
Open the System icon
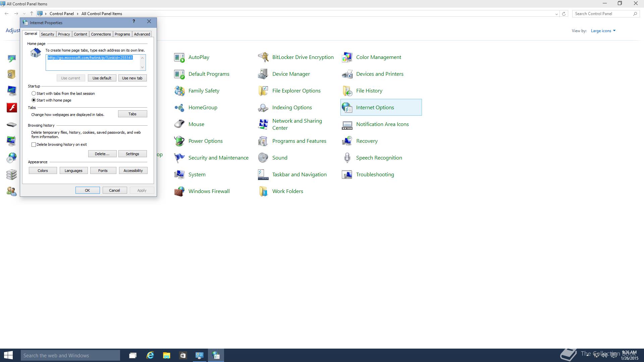pyautogui.click(x=179, y=175)
